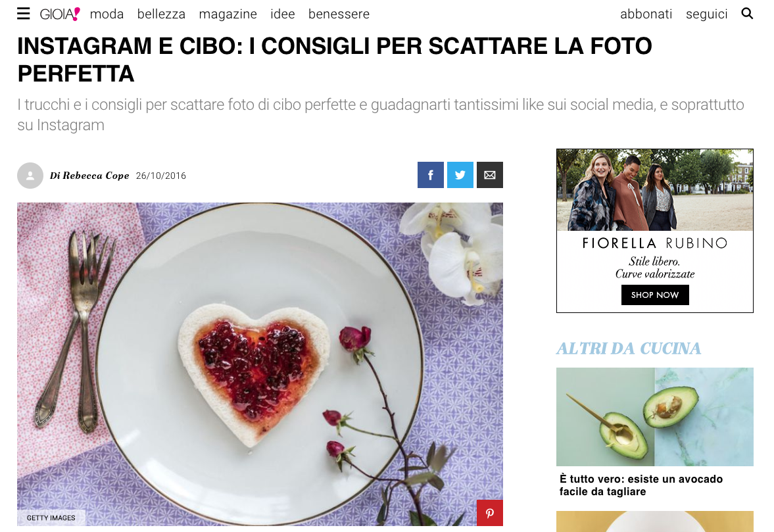Open the search magnifier icon

tap(747, 13)
